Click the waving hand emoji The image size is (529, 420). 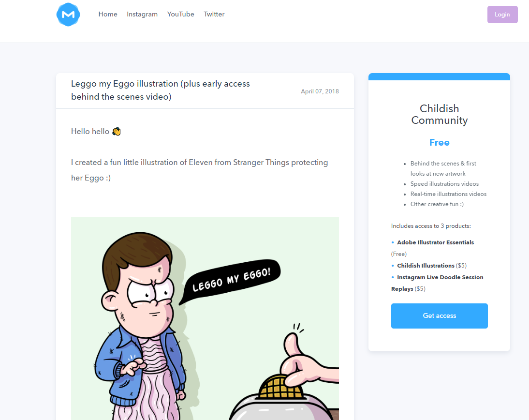click(x=117, y=131)
